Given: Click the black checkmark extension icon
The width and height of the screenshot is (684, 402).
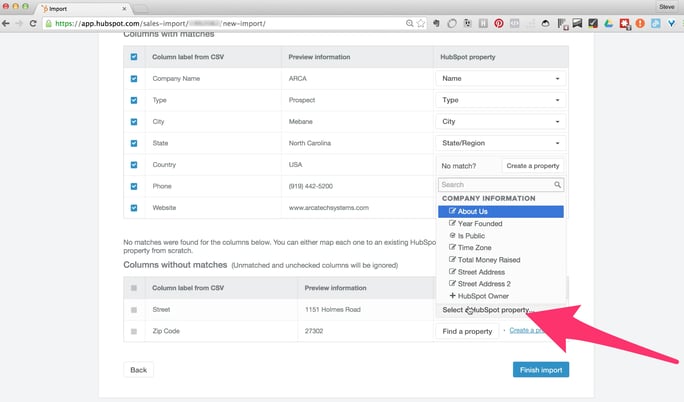Looking at the screenshot, I should (593, 24).
